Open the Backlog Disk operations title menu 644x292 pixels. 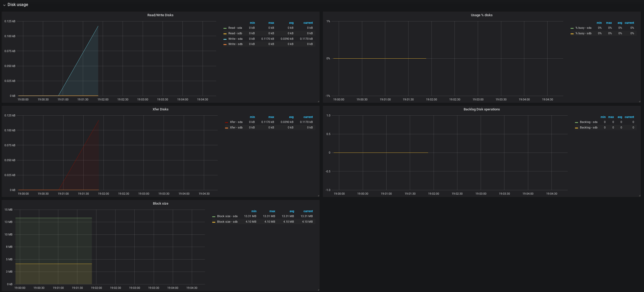tap(481, 109)
